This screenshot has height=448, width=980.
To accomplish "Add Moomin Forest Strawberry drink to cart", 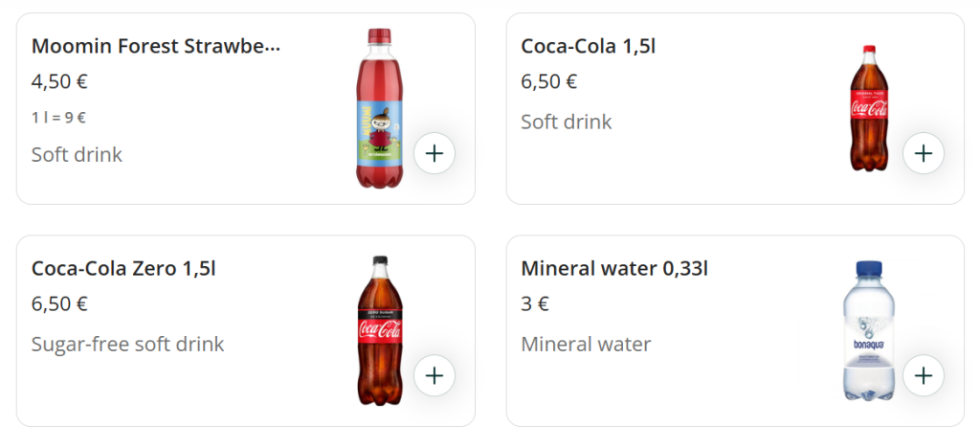I will (x=434, y=153).
